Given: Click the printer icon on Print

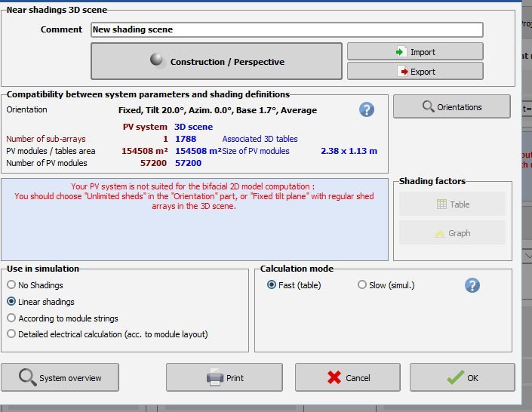Looking at the screenshot, I should (x=215, y=377).
